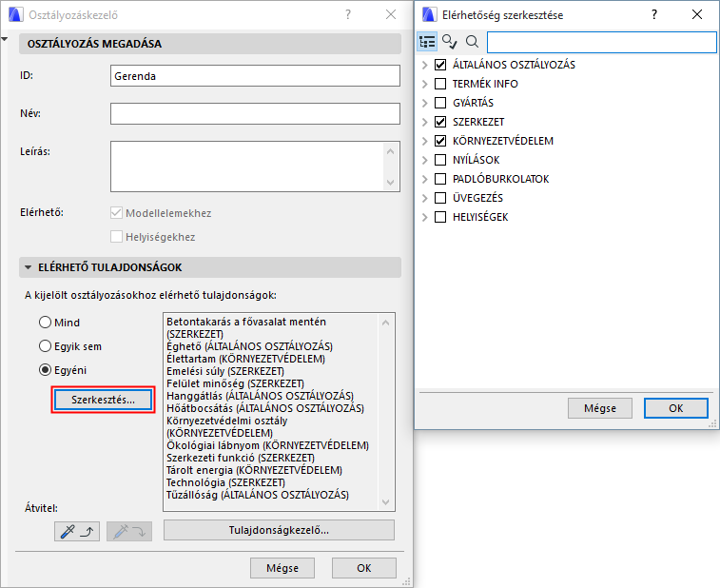Click help question mark in Elérhetőség szerkesztése
Screen dimensions: 720x588
tap(653, 14)
